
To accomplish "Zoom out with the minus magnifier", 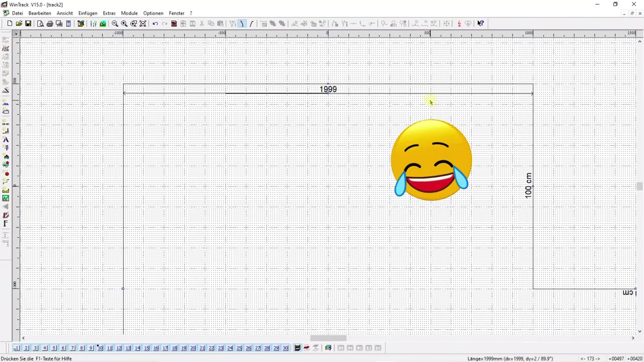I will (x=115, y=24).
